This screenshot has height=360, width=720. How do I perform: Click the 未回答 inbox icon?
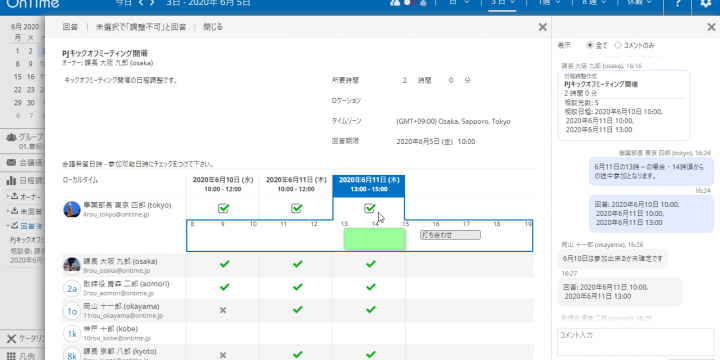14,211
